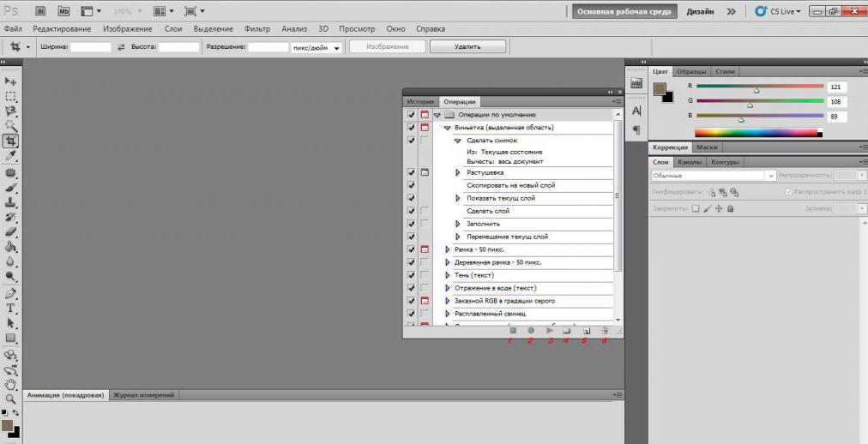Screen dimensions: 868x444
Task: Select the Crop tool in toolbox
Action: click(11, 141)
